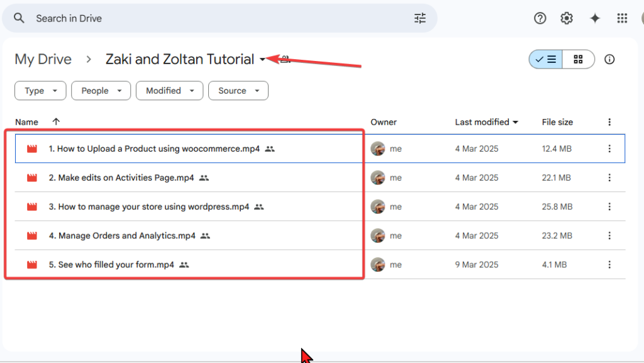Click owner avatar in See who filled row
This screenshot has width=644, height=363.
coord(378,265)
